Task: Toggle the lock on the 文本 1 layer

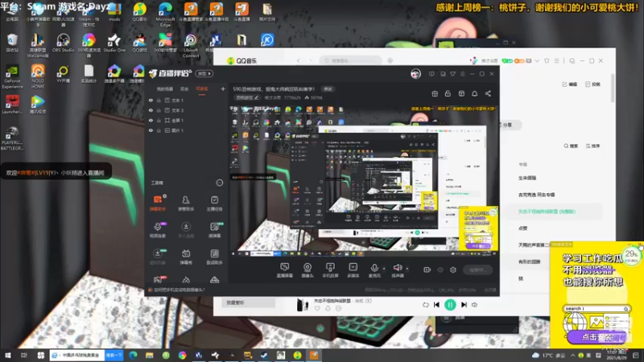Action: pos(159,100)
